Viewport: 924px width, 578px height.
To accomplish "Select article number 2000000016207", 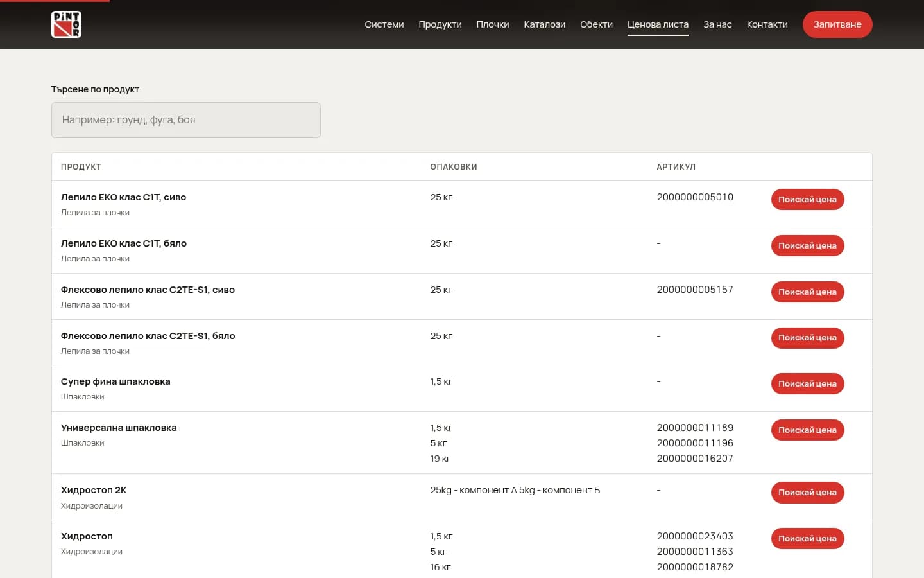I will coord(695,459).
